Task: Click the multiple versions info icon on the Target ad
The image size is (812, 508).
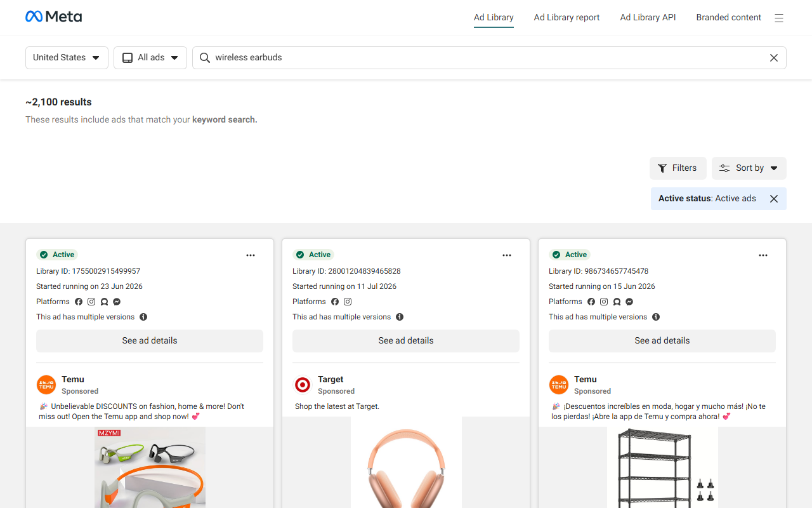Action: pos(400,317)
